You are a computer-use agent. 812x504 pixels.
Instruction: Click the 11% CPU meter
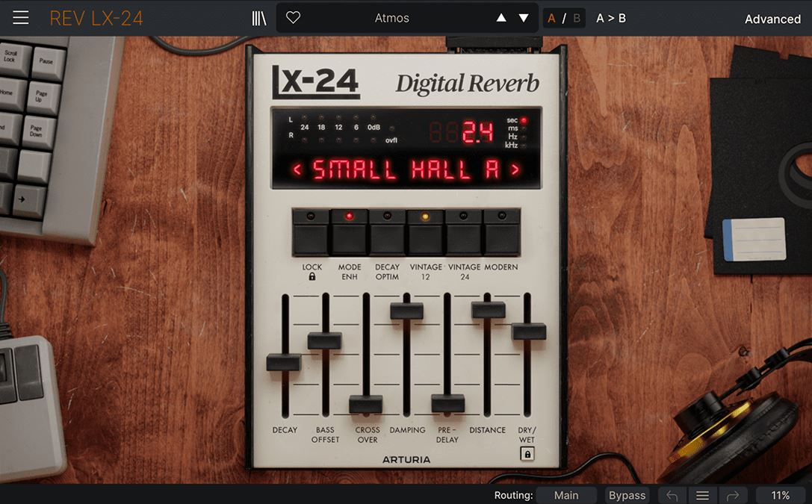[781, 495]
